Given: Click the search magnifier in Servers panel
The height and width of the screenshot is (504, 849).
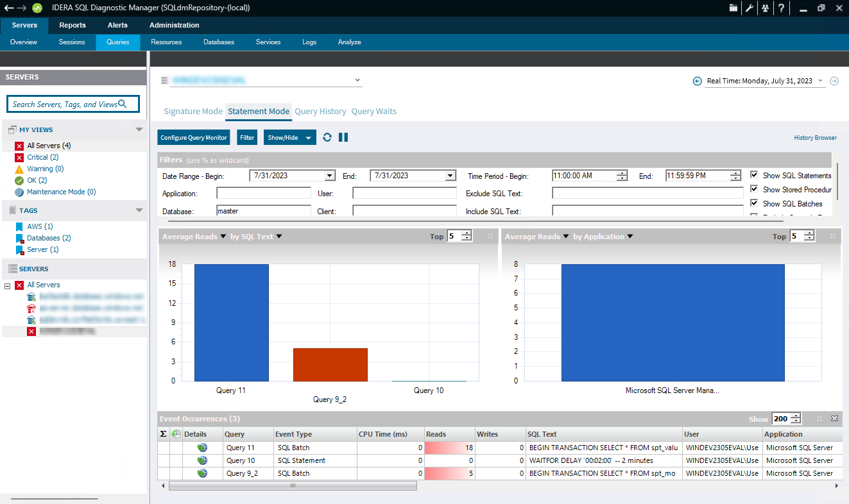Looking at the screenshot, I should (123, 104).
